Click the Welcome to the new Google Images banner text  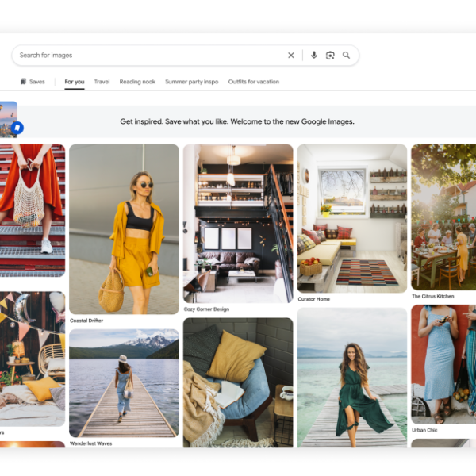(237, 121)
